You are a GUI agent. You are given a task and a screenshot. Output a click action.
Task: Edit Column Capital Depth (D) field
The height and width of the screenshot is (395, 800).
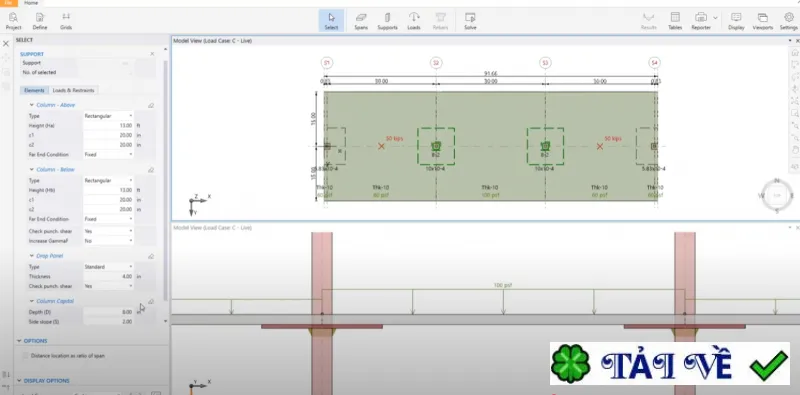[108, 312]
